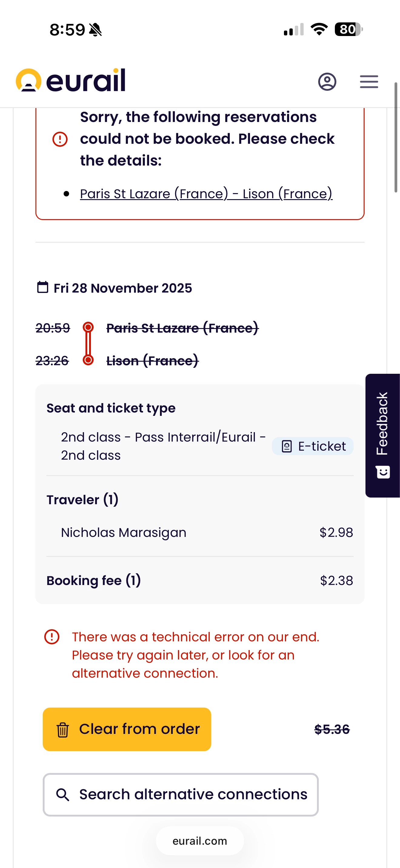Click the page scrollbar on right edge
This screenshot has height=868, width=400.
coord(396,137)
